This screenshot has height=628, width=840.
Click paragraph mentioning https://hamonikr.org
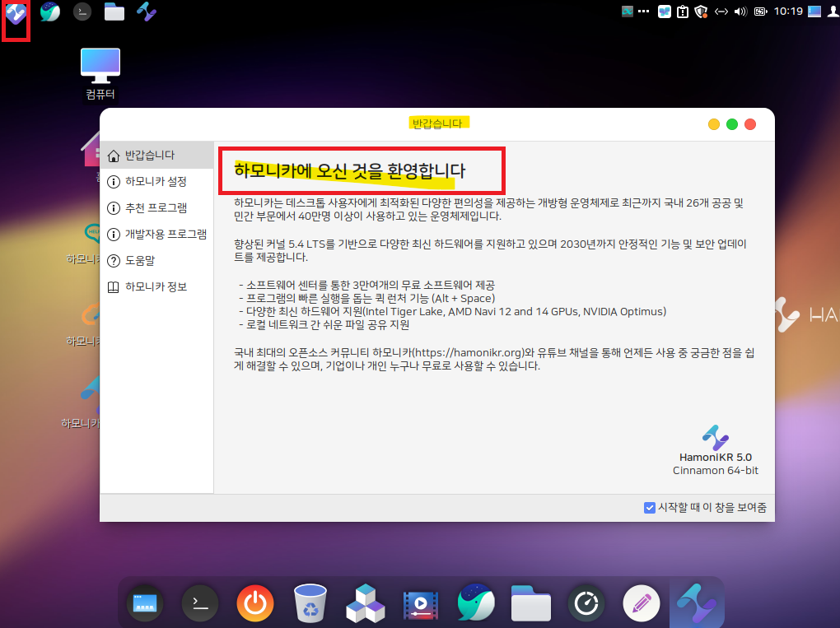pos(494,359)
